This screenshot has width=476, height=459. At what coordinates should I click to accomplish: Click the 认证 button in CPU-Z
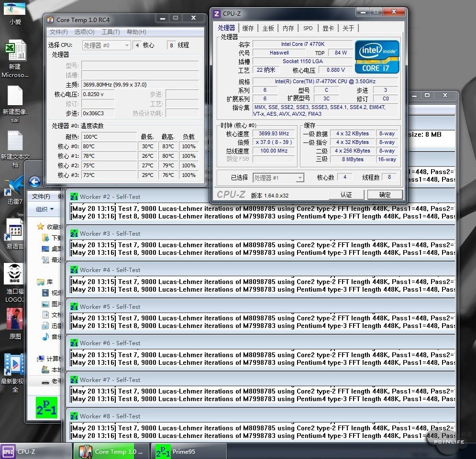[346, 195]
